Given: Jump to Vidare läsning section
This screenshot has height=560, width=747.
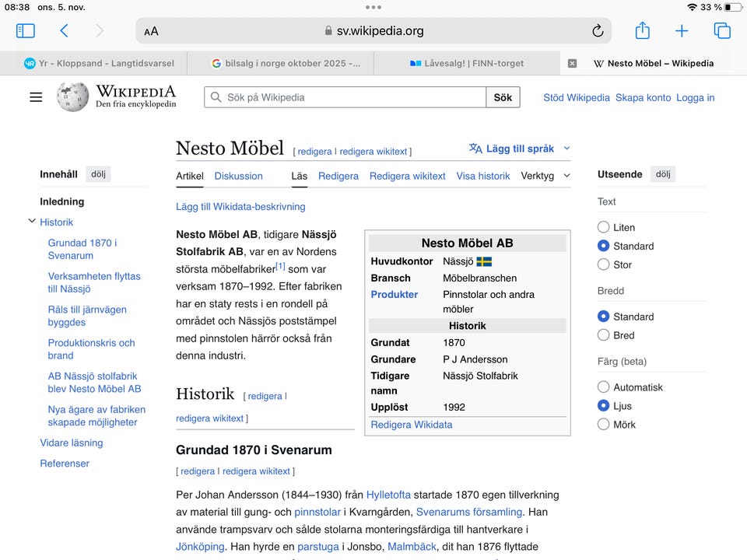Looking at the screenshot, I should point(72,443).
